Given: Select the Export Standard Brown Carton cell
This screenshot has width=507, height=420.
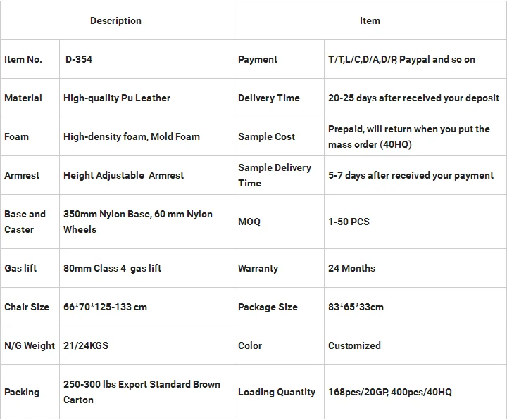Looking at the screenshot, I should tap(142, 392).
